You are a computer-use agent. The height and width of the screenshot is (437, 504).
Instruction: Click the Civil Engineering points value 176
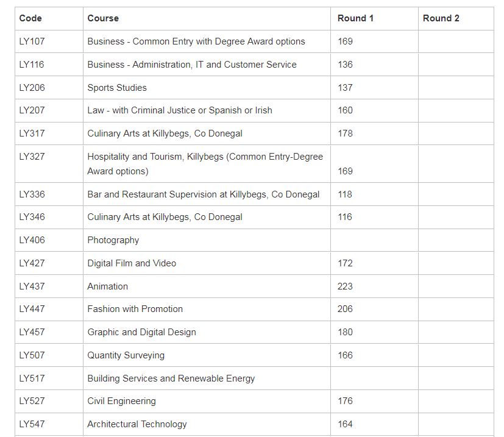click(345, 401)
